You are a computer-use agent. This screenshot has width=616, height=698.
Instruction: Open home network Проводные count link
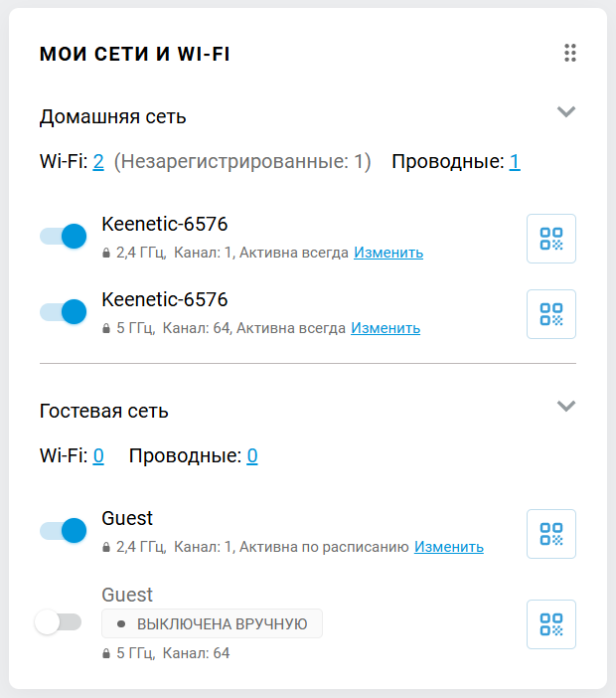[x=515, y=162]
